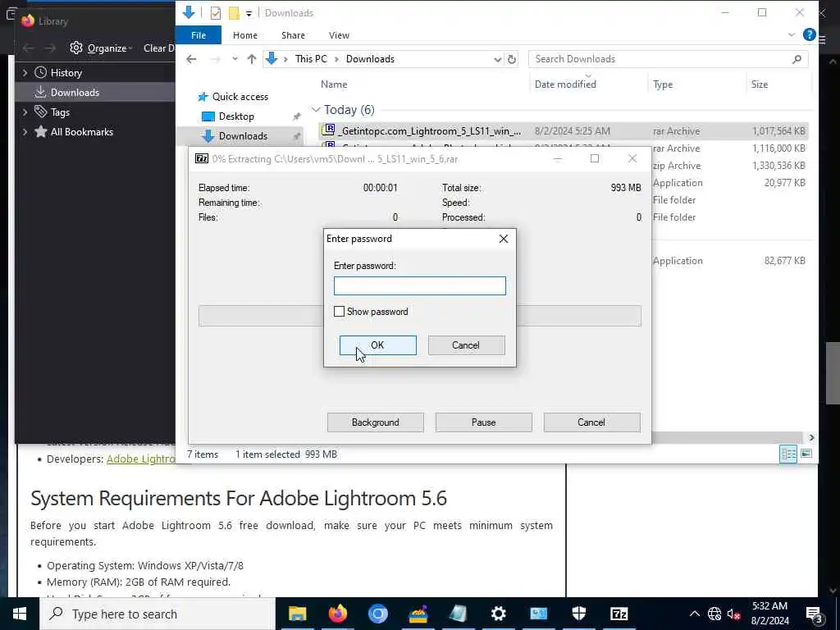Viewport: 840px width, 630px height.
Task: Click the search magnifier icon in Explorer
Action: [797, 59]
